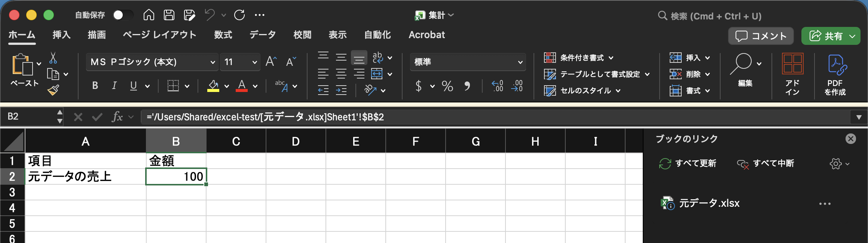Toggle Underline formatting

134,86
